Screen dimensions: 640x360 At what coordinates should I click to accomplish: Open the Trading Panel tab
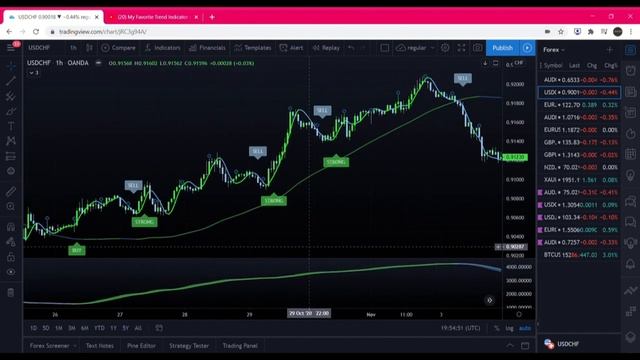(x=240, y=346)
